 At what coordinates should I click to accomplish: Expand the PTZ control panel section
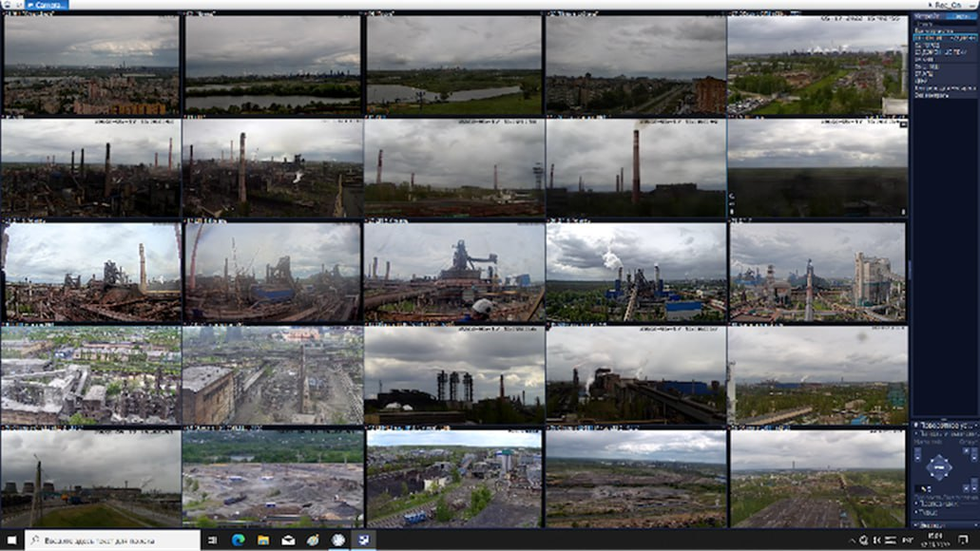pos(942,425)
